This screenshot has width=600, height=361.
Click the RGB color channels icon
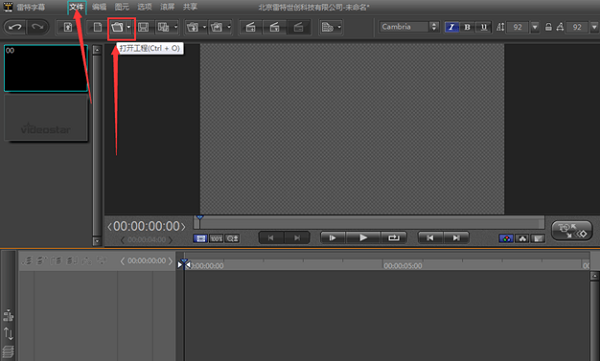(x=506, y=238)
